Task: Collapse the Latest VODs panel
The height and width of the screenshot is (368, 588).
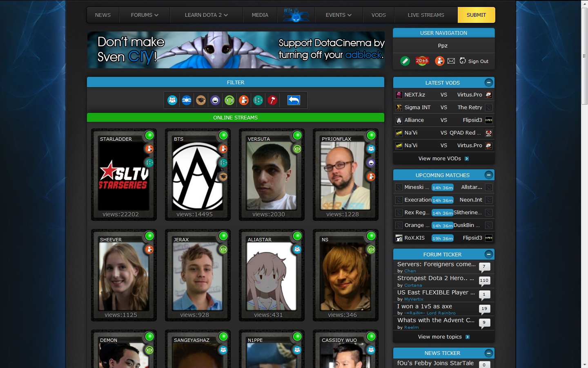Action: coord(489,83)
